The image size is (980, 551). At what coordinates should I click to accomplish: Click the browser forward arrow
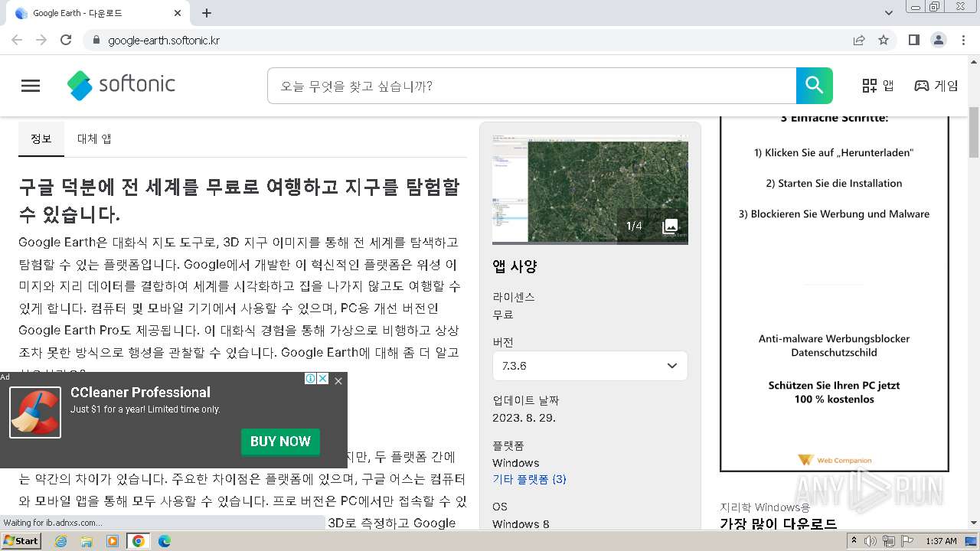point(41,40)
